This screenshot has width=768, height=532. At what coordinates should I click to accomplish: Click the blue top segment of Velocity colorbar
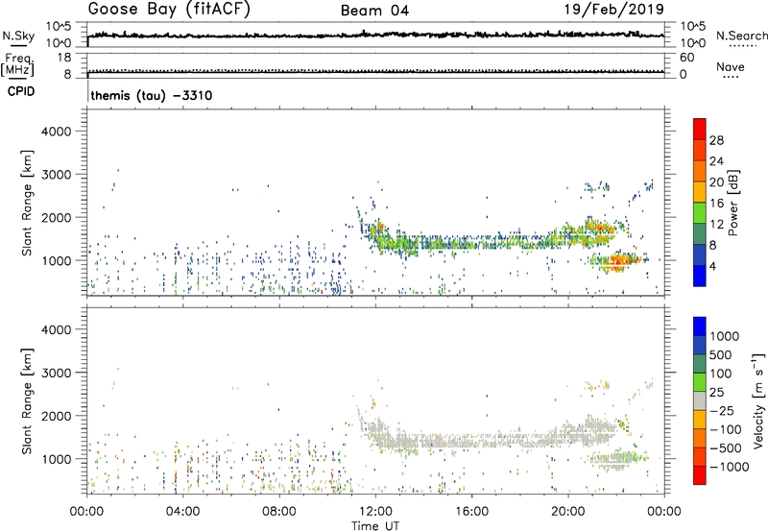(x=700, y=326)
